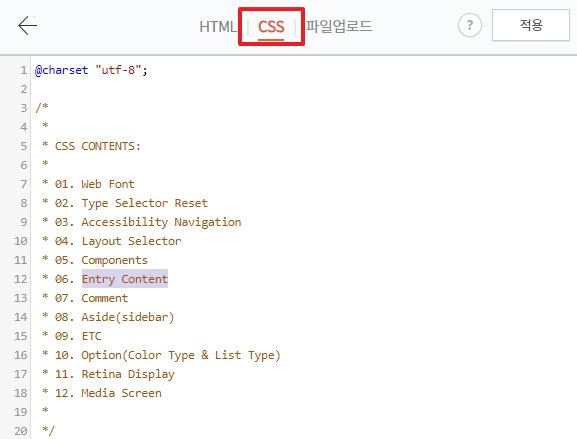Image resolution: width=577 pixels, height=439 pixels.
Task: Click the highlighted 'Entry Content' text
Action: (x=125, y=279)
